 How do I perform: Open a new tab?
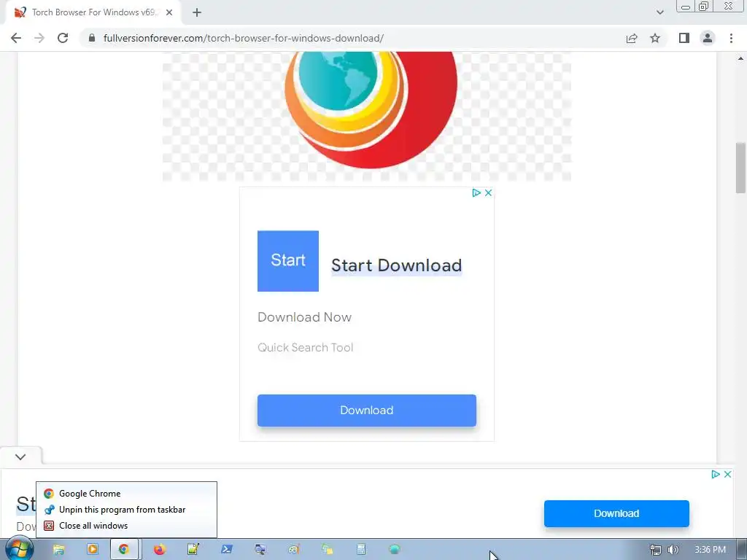(197, 13)
